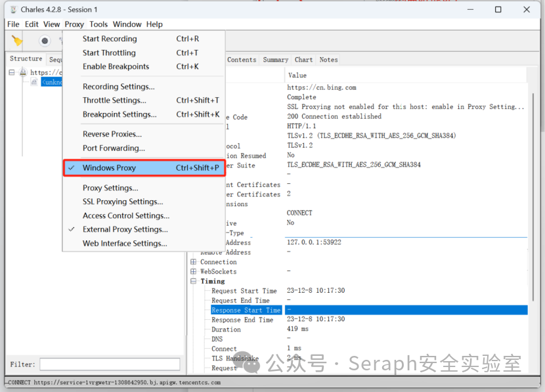Click the globe host icon in Structure tree
545x392 pixels.
tap(23, 72)
